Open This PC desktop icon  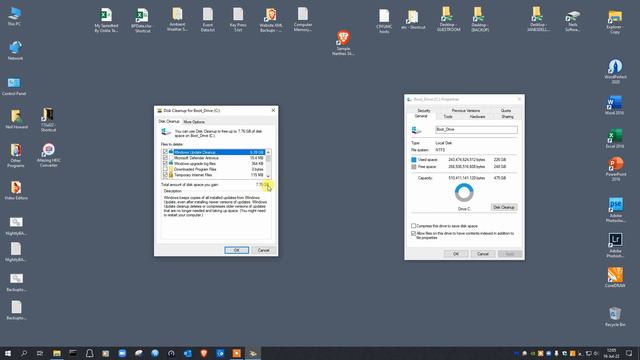(15, 16)
